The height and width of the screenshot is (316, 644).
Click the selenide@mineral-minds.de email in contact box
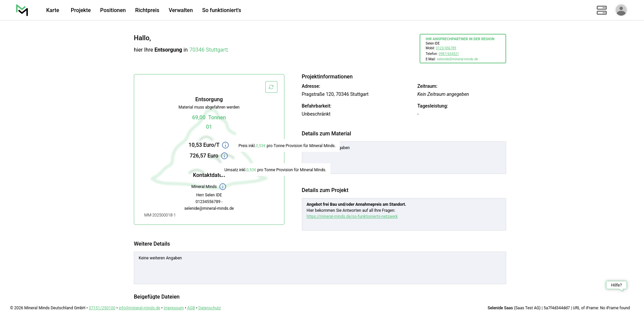click(457, 59)
